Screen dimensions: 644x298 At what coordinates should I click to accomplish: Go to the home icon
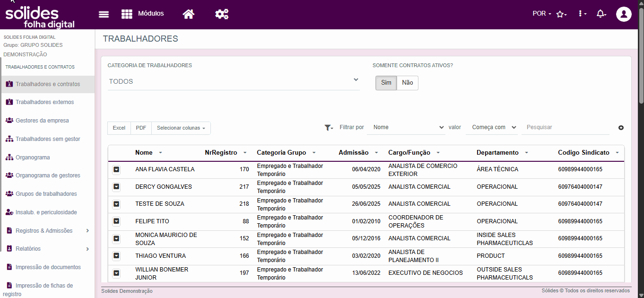[x=189, y=14]
